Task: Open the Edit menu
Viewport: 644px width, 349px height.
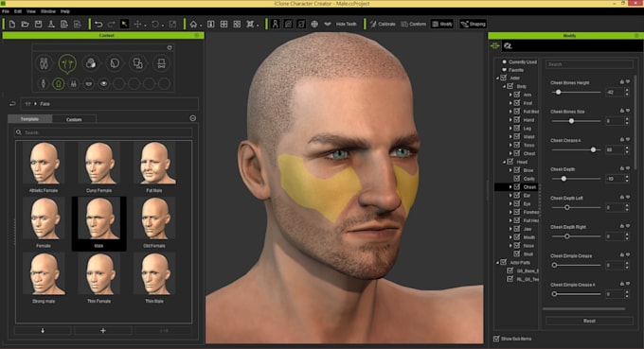Action: pos(18,11)
